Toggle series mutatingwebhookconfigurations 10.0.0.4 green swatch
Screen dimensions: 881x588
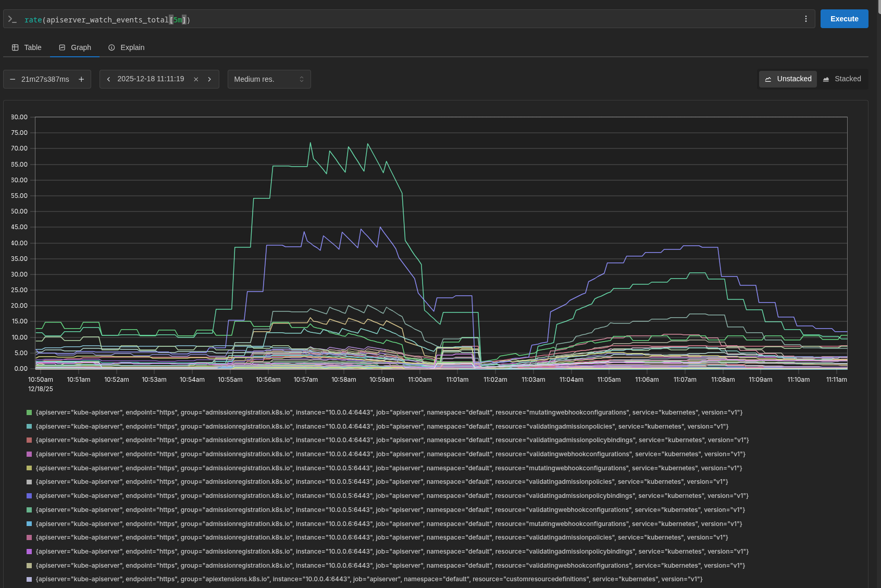coord(29,412)
